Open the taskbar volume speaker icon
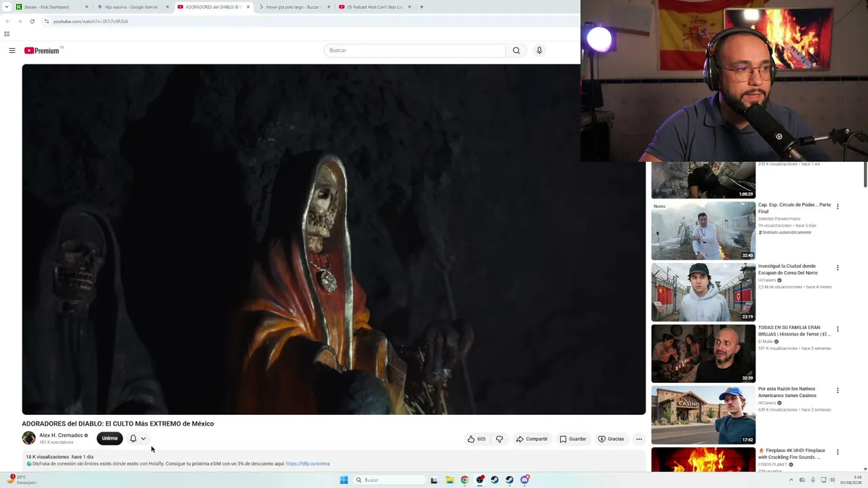This screenshot has width=868, height=488. [x=833, y=480]
